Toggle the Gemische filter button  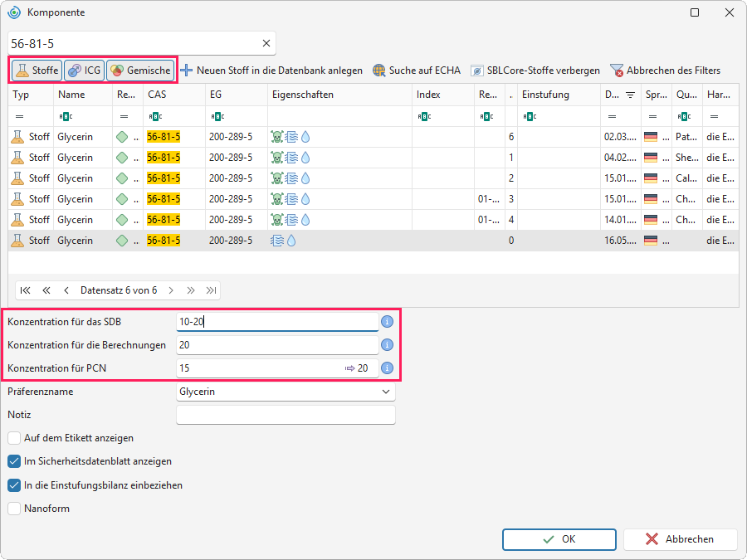pyautogui.click(x=140, y=71)
